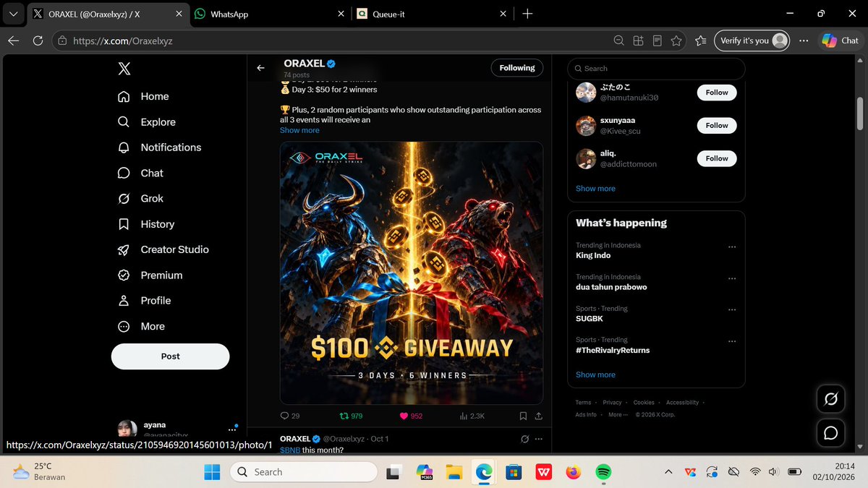Open Copilot Chat in the browser toolbar
The width and height of the screenshot is (868, 488).
[840, 40]
